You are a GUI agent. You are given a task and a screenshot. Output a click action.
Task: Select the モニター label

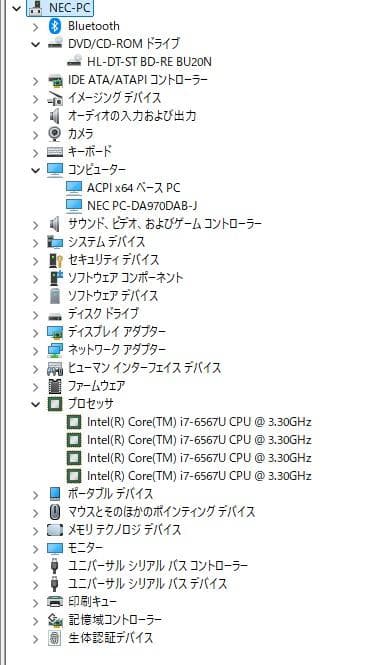(85, 548)
